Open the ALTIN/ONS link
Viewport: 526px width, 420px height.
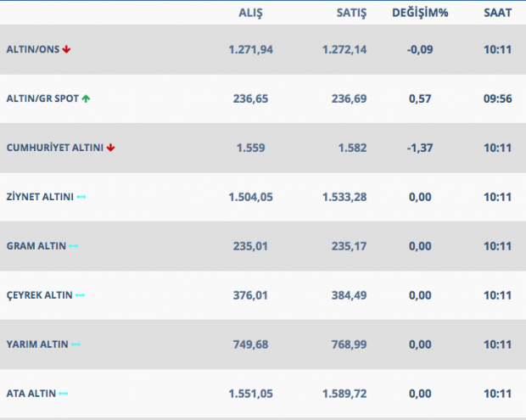pyautogui.click(x=33, y=49)
